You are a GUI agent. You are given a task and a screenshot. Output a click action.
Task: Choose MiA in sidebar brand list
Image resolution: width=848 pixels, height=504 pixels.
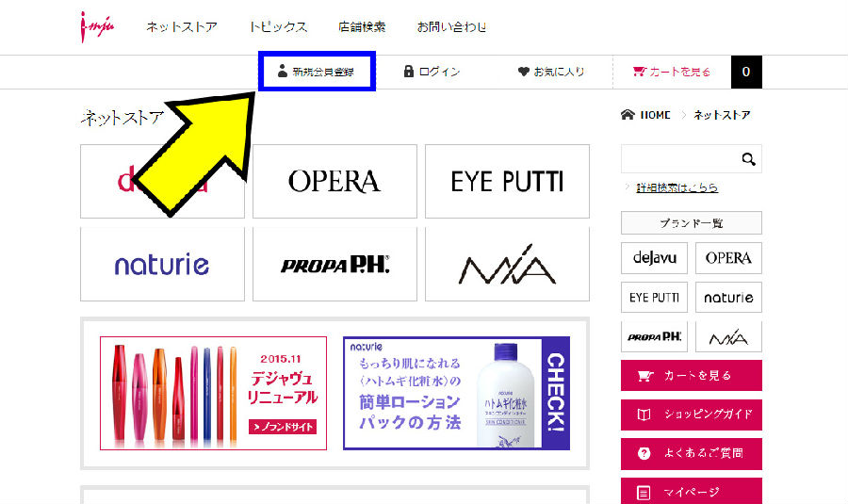[x=728, y=336]
